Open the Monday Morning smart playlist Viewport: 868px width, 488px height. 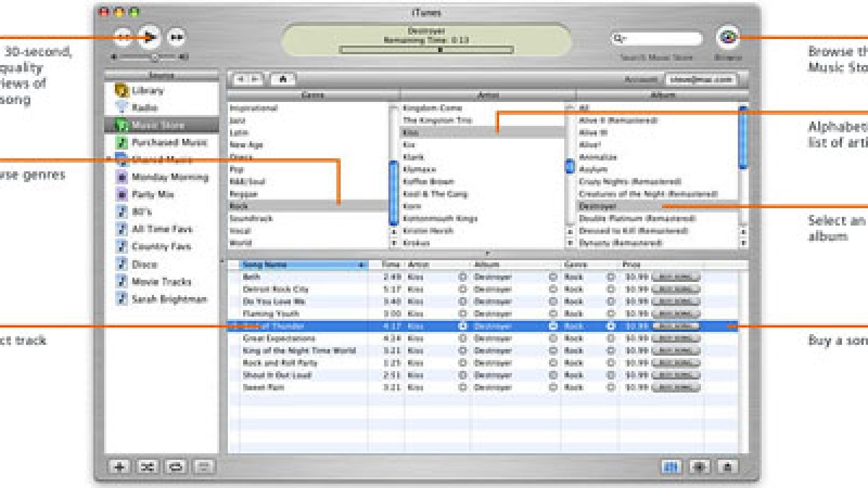[x=161, y=177]
